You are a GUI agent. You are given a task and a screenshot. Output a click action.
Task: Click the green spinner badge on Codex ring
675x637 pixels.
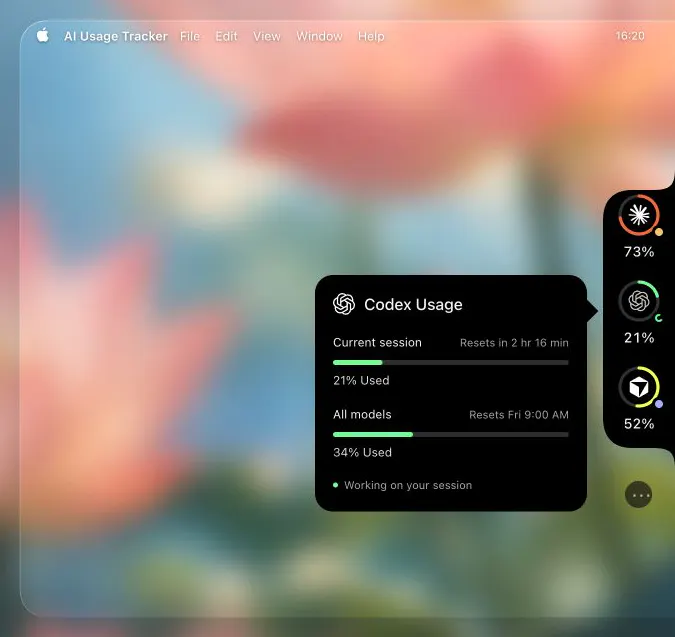click(x=659, y=318)
